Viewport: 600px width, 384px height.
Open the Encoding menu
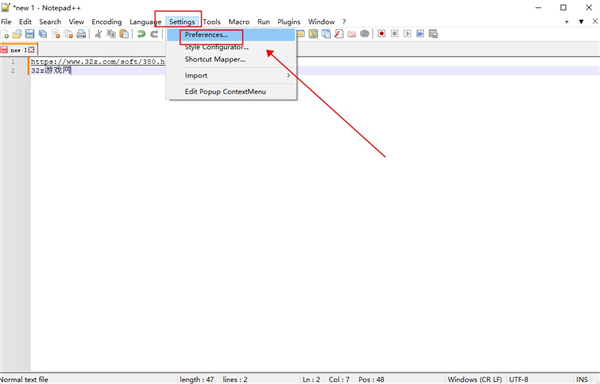pyautogui.click(x=106, y=22)
